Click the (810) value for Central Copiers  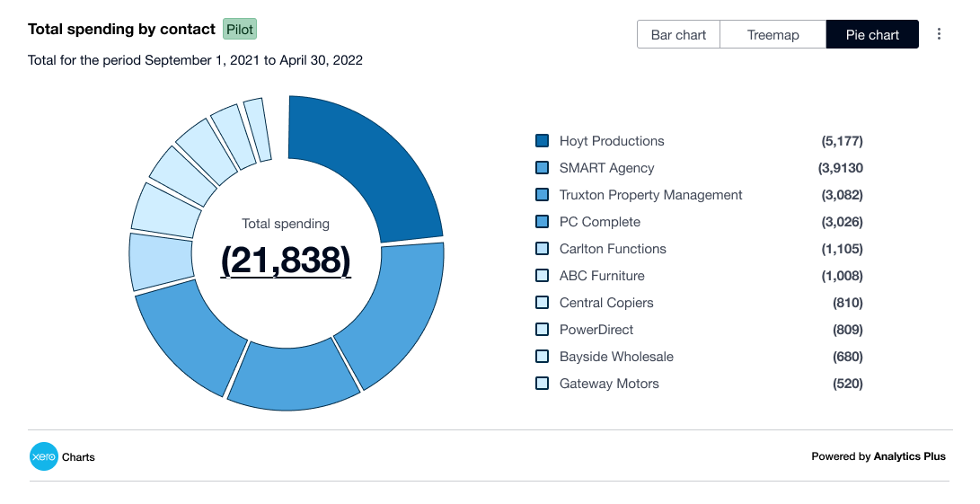click(x=847, y=303)
